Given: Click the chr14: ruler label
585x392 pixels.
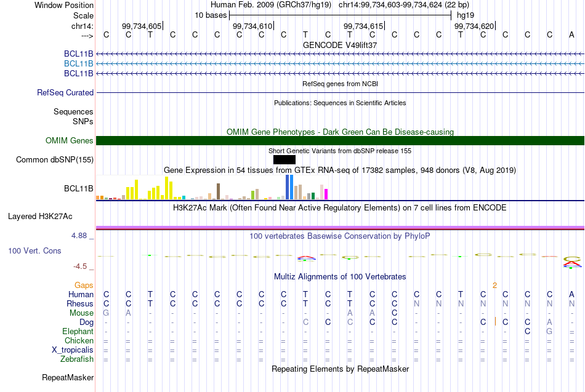Looking at the screenshot, I should pyautogui.click(x=82, y=26).
